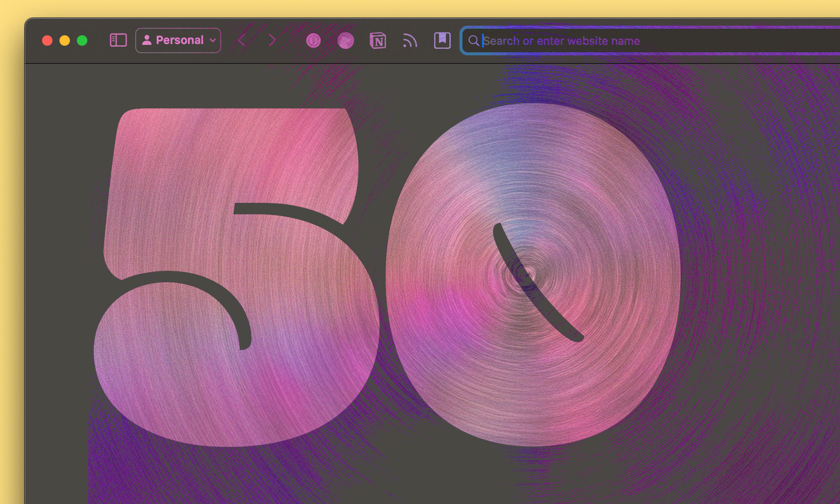This screenshot has height=504, width=840.
Task: Enter full screen with the green button
Action: coord(82,40)
